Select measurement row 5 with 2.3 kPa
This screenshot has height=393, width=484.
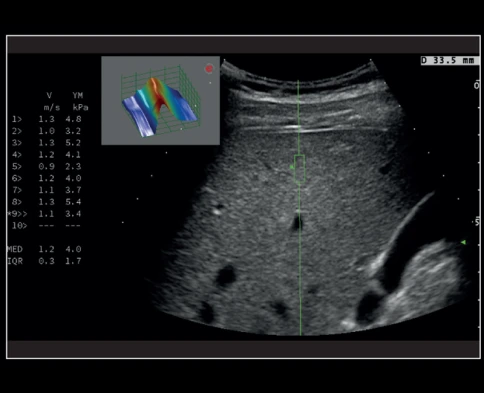click(47, 166)
